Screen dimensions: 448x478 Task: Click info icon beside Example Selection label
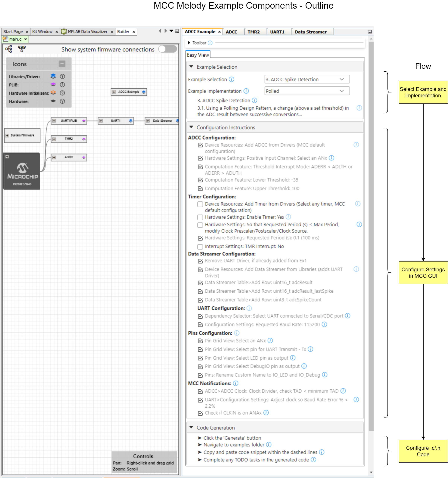[231, 79]
